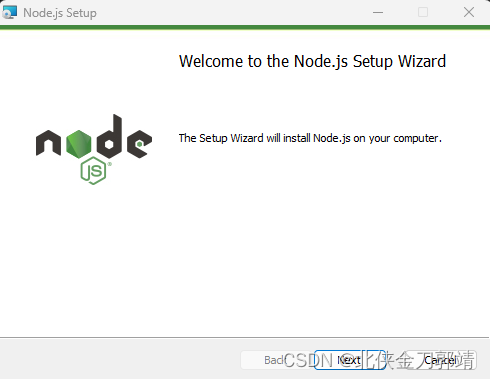
Task: Click the greyed-out maximize button
Action: point(423,12)
